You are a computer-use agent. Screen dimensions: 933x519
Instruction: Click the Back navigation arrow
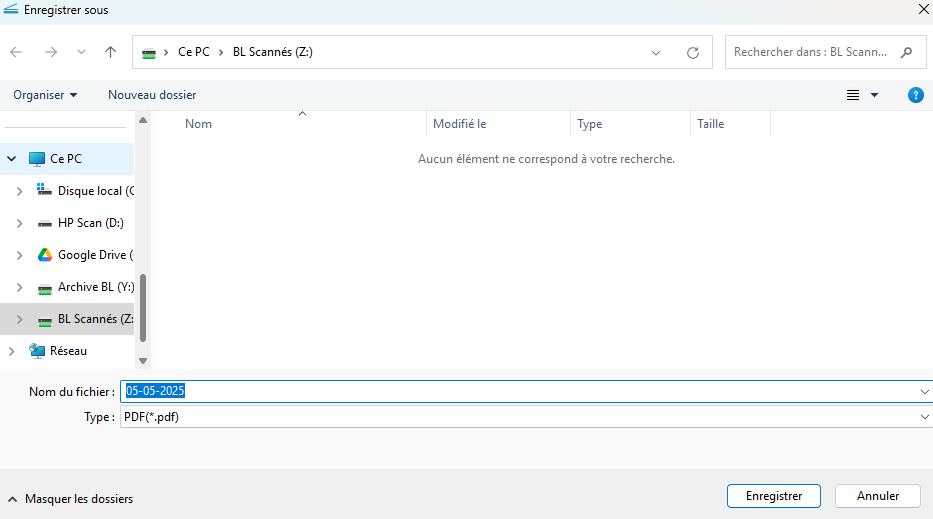[x=17, y=52]
